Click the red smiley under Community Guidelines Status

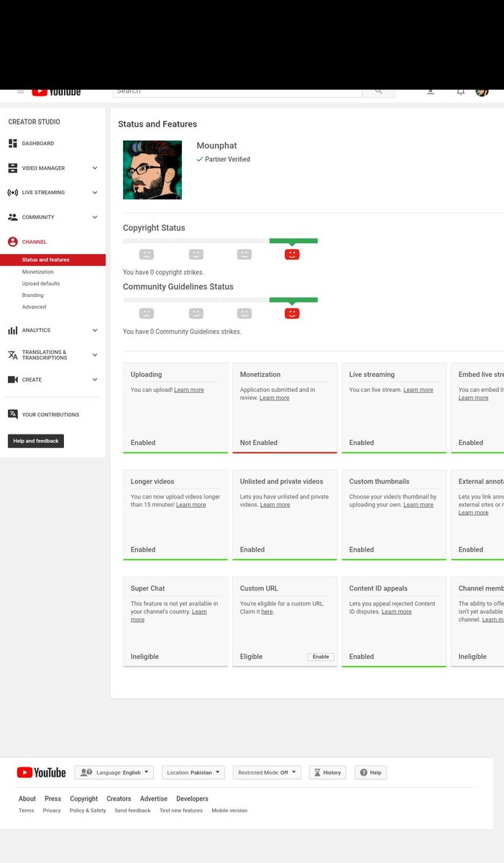click(292, 314)
